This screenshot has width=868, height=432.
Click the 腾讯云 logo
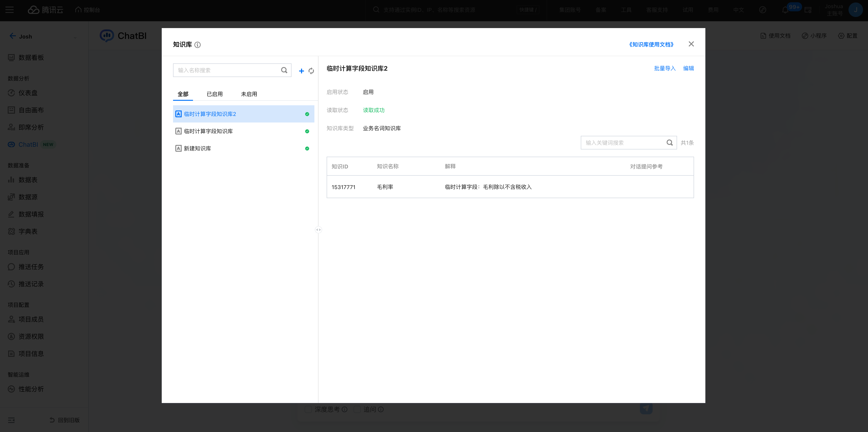[46, 10]
